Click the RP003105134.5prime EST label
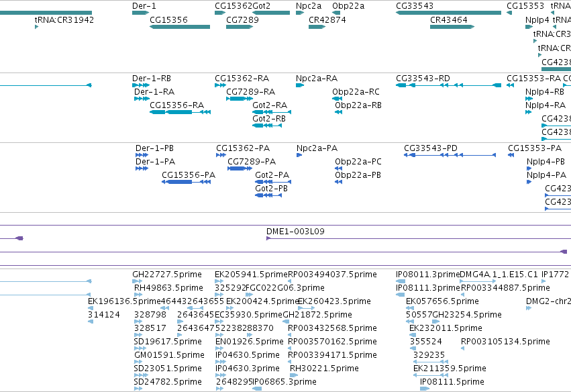The image size is (571, 392). coord(505,342)
